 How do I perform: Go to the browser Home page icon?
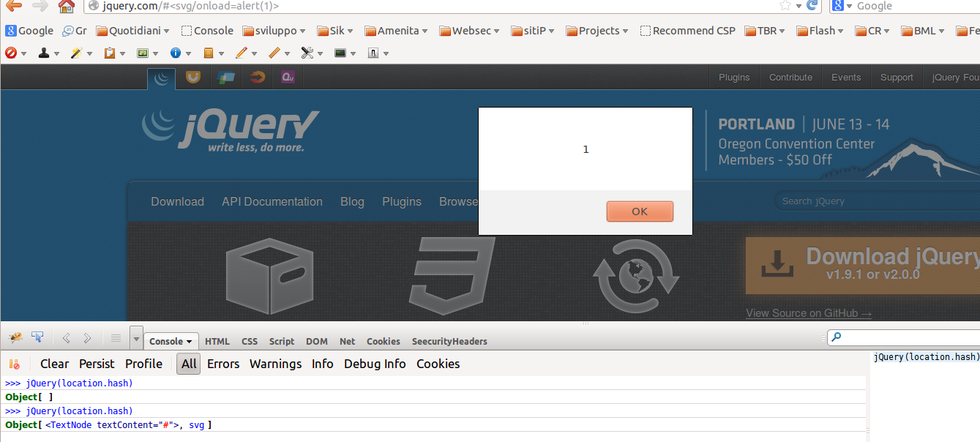coord(67,7)
